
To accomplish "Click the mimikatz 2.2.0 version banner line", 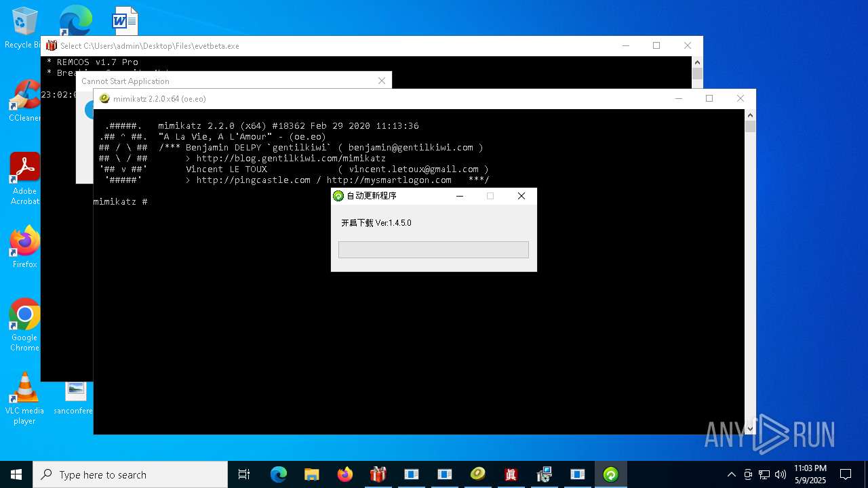I will [288, 125].
